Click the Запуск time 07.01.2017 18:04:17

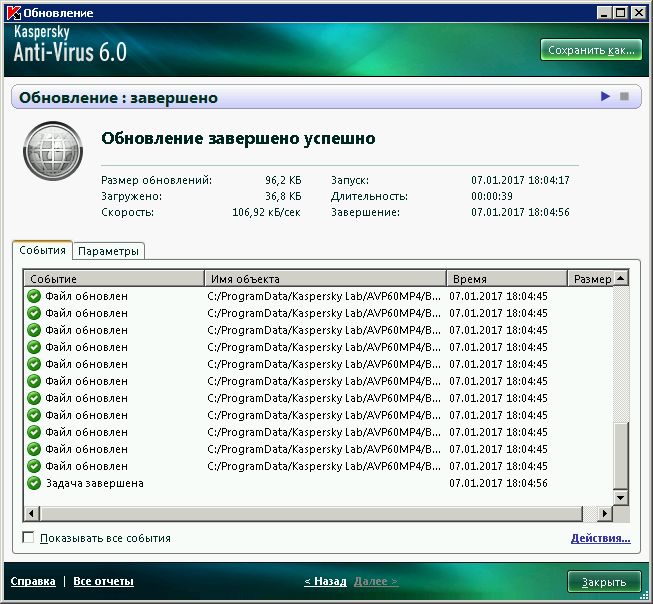tap(520, 180)
